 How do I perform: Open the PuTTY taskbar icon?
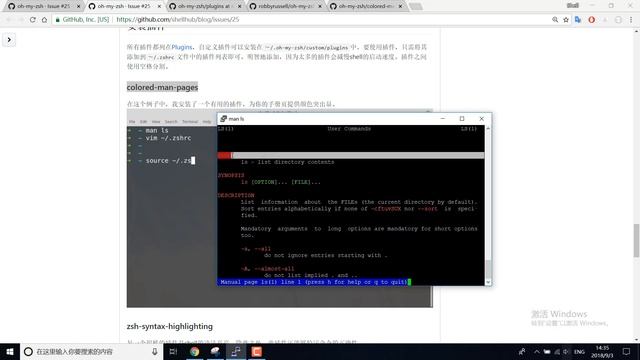pyautogui.click(x=236, y=351)
